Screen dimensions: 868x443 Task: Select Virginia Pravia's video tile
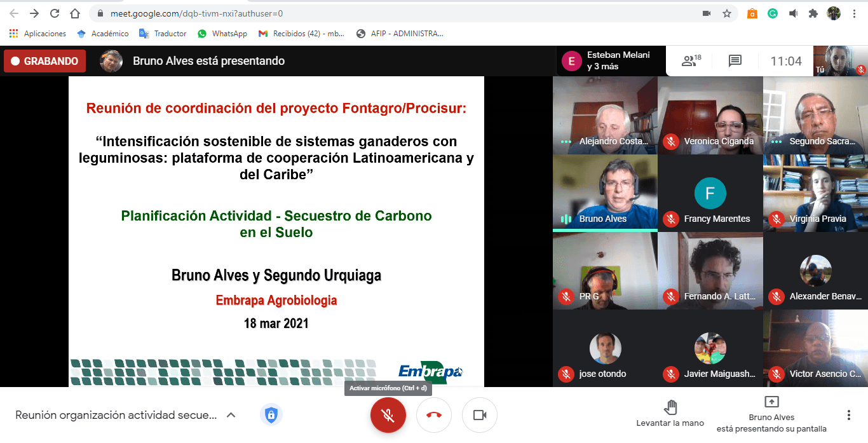[815, 193]
